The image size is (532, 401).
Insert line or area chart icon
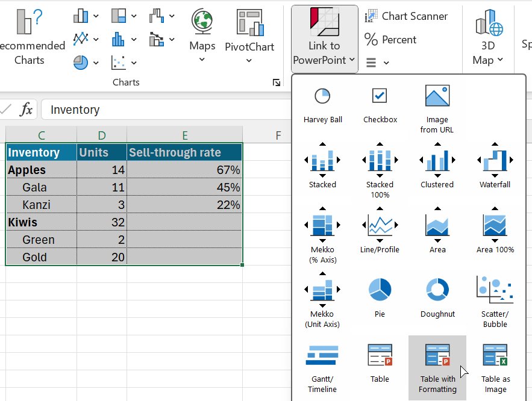81,39
